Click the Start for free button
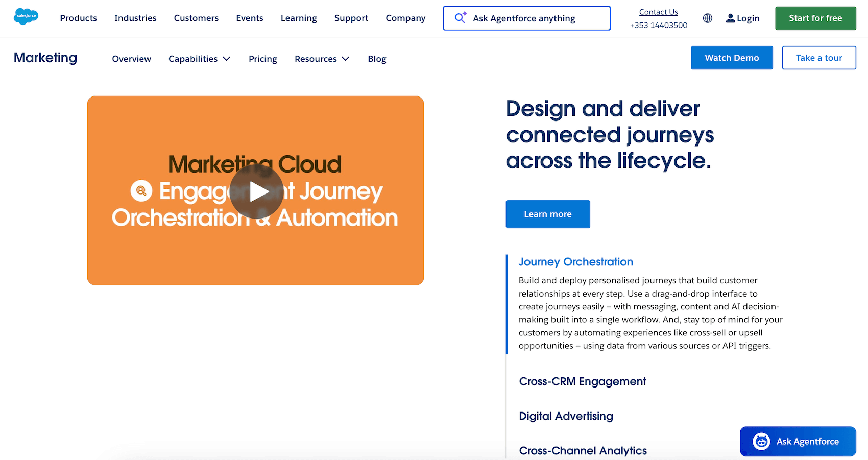The width and height of the screenshot is (868, 460). pos(815,18)
